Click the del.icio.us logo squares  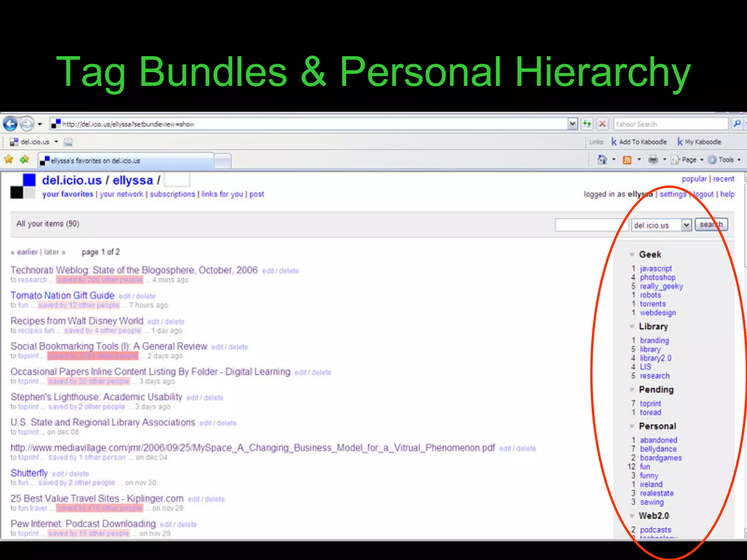pyautogui.click(x=23, y=186)
